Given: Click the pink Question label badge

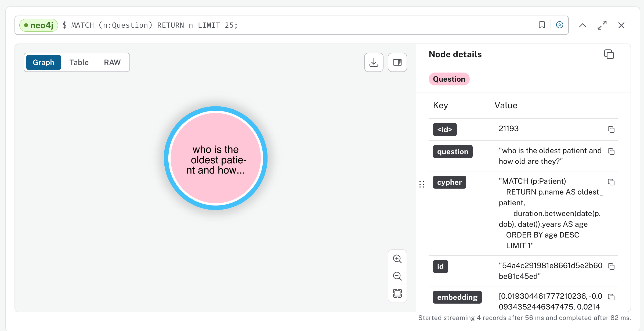Looking at the screenshot, I should [x=449, y=79].
